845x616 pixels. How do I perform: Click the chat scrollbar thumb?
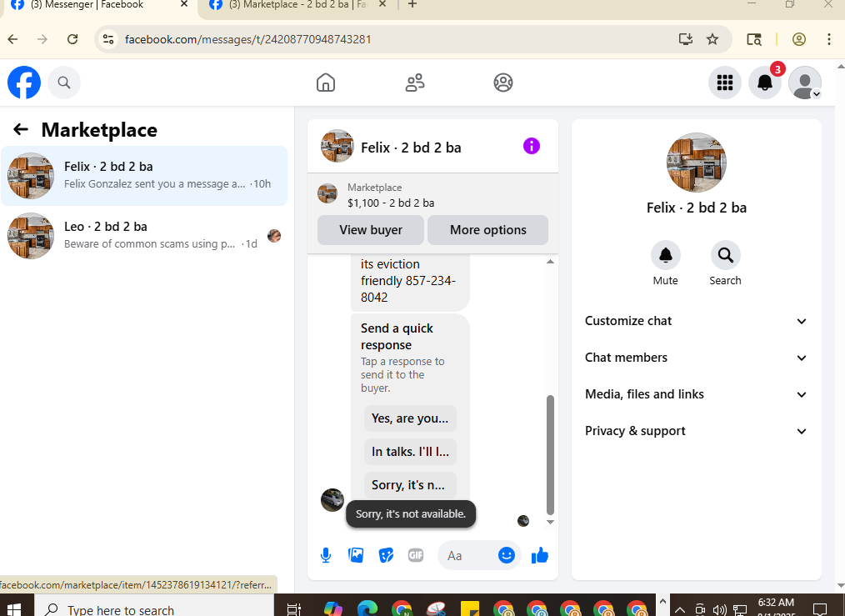pyautogui.click(x=550, y=455)
